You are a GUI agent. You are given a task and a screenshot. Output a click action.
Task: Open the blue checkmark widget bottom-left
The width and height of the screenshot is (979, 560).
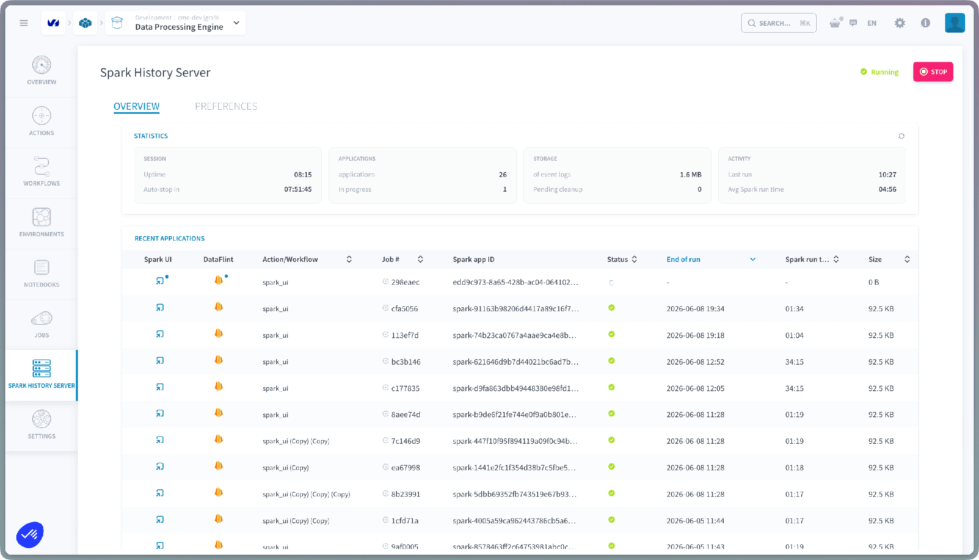30,534
